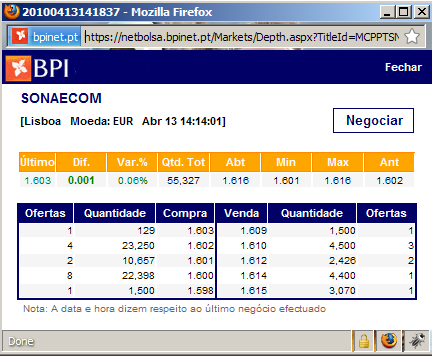Click the Fechar link to close the page
The height and width of the screenshot is (360, 432).
[403, 67]
